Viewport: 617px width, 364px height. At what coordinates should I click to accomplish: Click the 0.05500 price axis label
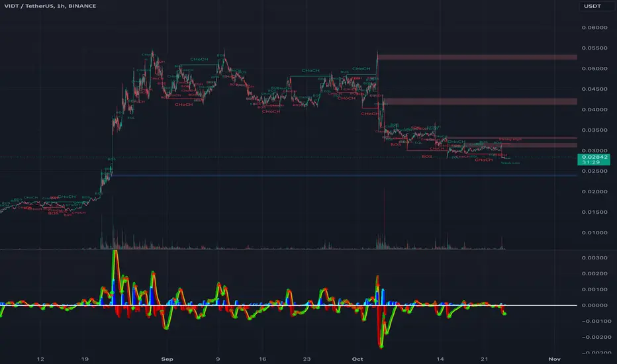[x=594, y=48]
